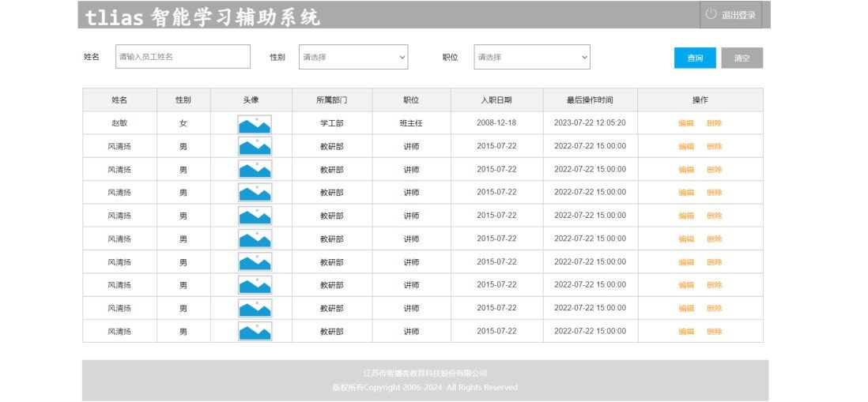Click the gray 清空 clear button
Viewport: 868px width, 402px height.
point(742,58)
